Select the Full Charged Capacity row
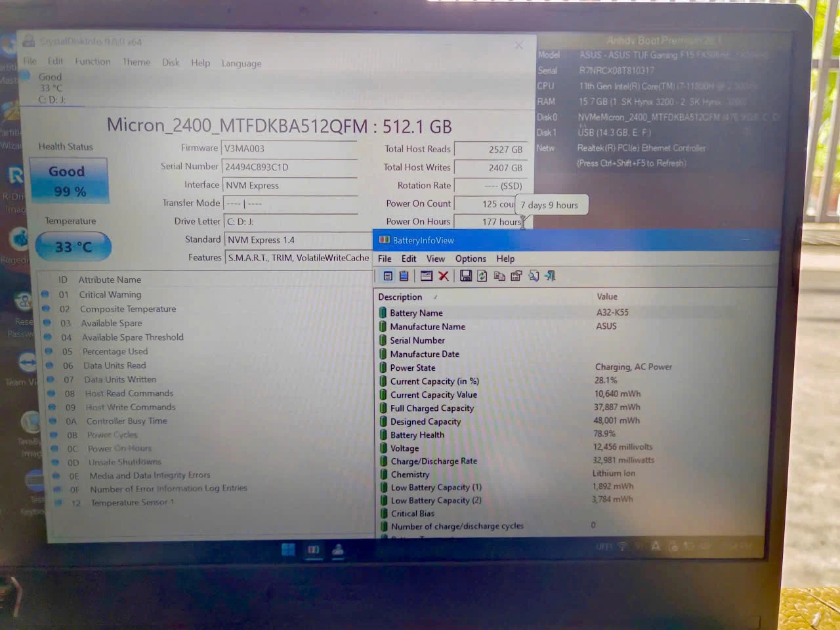Screen dimensions: 840x630 [x=576, y=408]
